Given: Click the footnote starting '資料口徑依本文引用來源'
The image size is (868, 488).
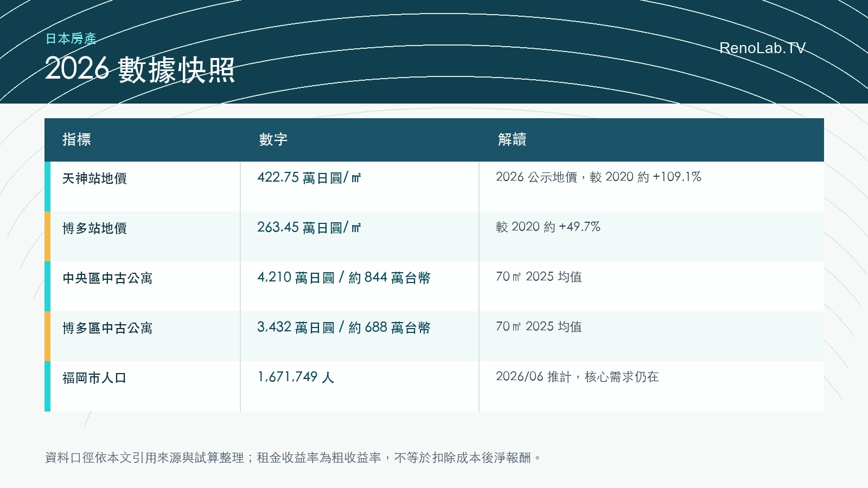Looking at the screenshot, I should [293, 458].
